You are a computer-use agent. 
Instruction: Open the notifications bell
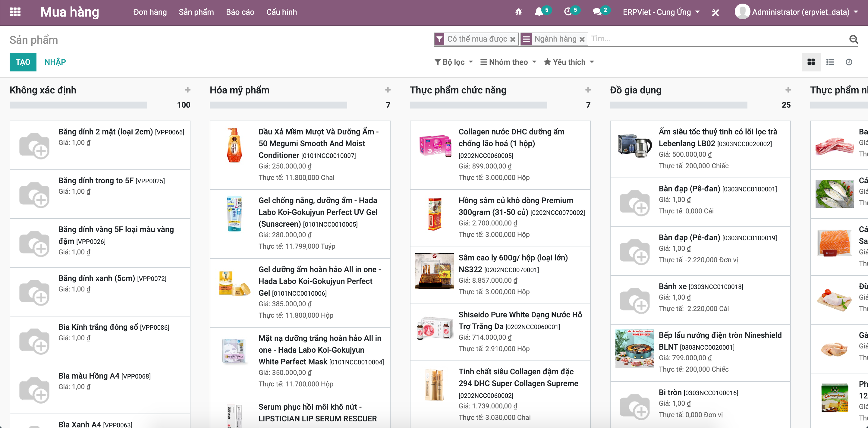click(x=539, y=12)
